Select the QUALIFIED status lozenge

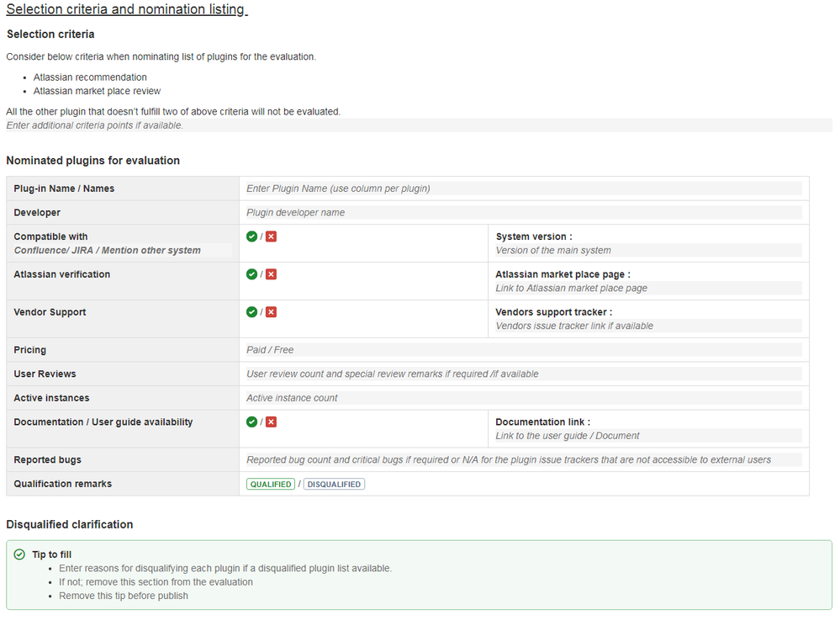270,484
